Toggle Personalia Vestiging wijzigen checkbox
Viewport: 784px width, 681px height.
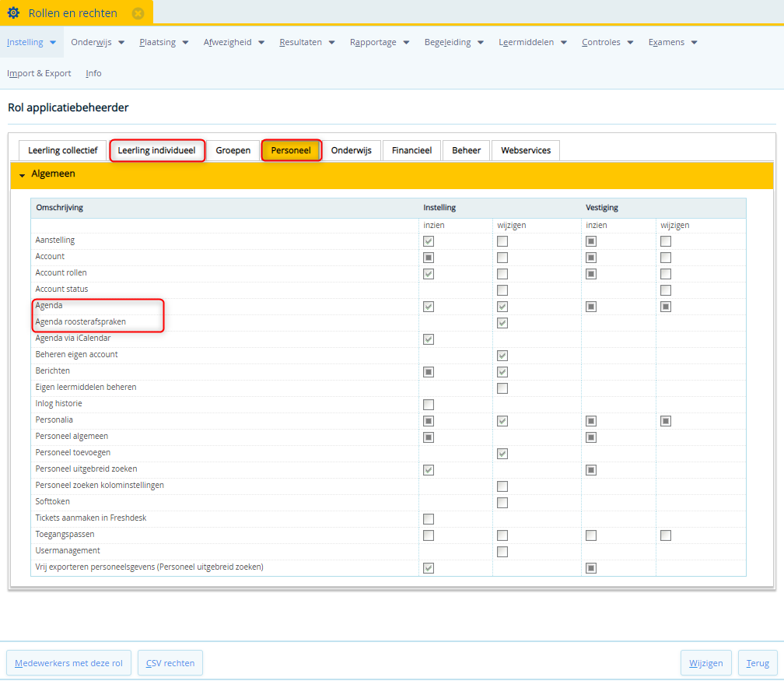click(x=666, y=421)
